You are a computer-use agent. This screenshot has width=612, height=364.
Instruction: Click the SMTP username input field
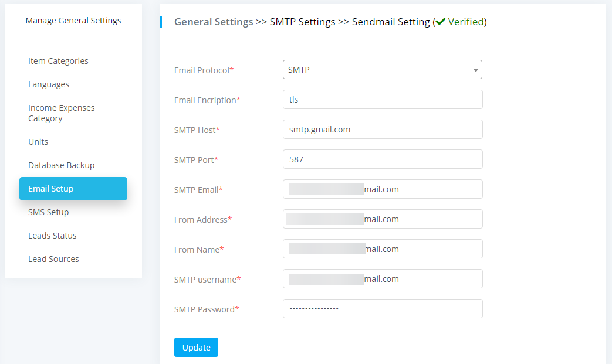383,279
